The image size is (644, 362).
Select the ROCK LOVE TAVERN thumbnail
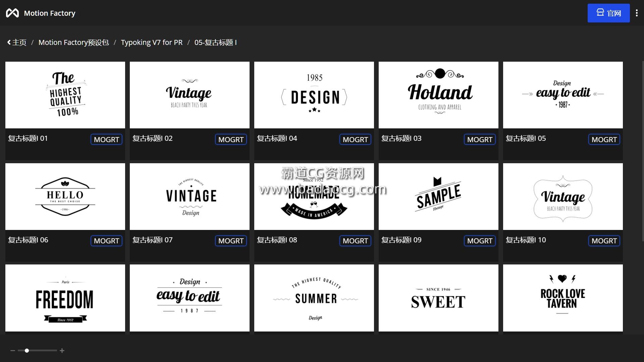[x=563, y=298]
